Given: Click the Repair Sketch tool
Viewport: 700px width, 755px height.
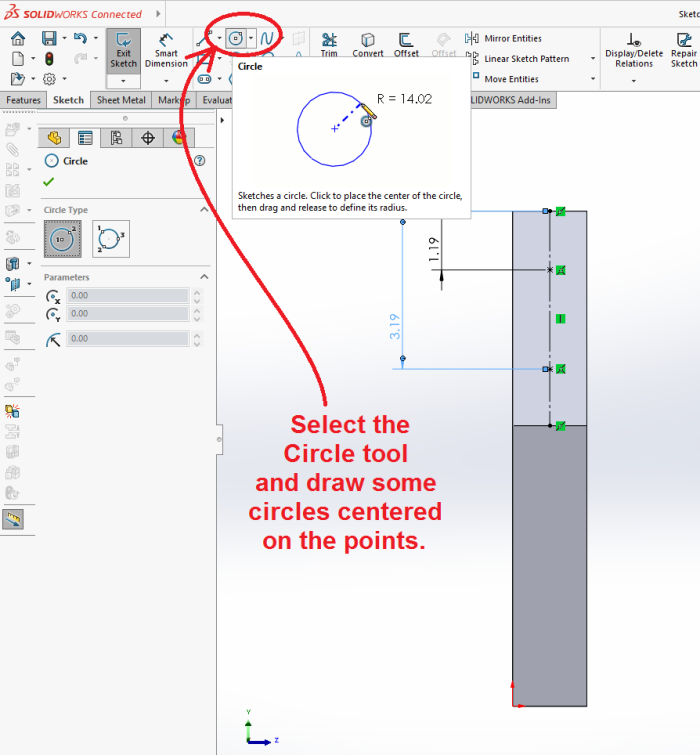Looking at the screenshot, I should pyautogui.click(x=684, y=50).
